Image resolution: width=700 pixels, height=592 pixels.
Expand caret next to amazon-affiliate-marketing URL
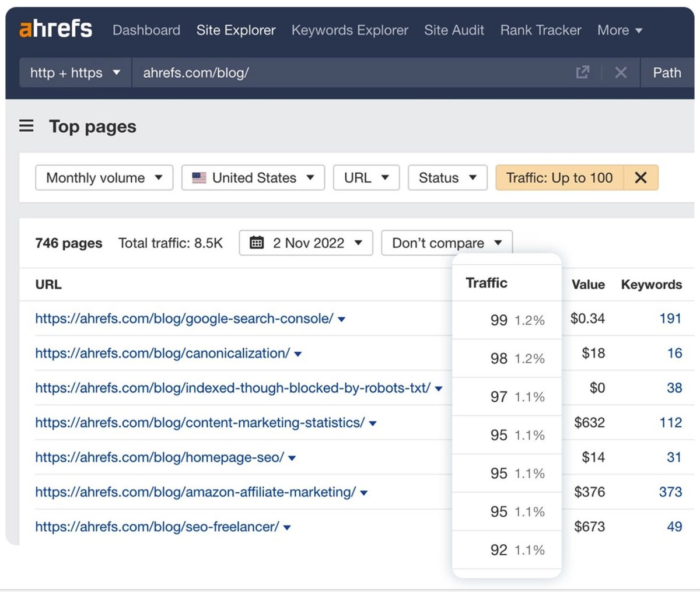(364, 493)
